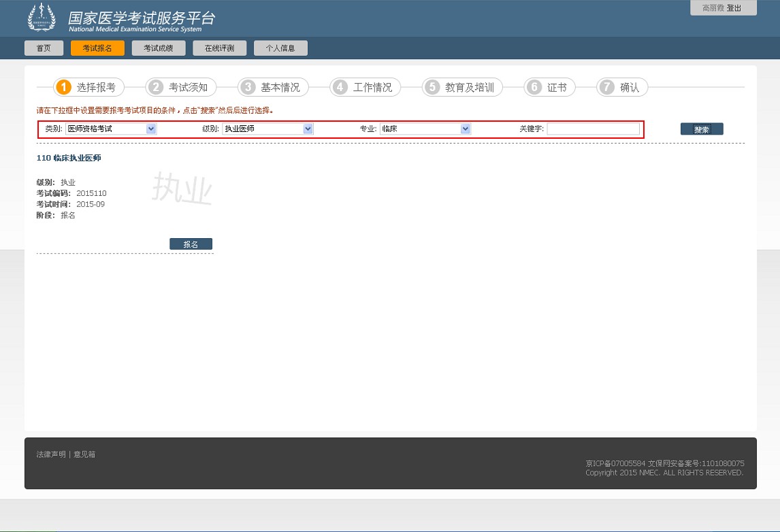Focus the 关键字 keyword input field
Viewport: 780px width, 532px height.
coord(593,129)
